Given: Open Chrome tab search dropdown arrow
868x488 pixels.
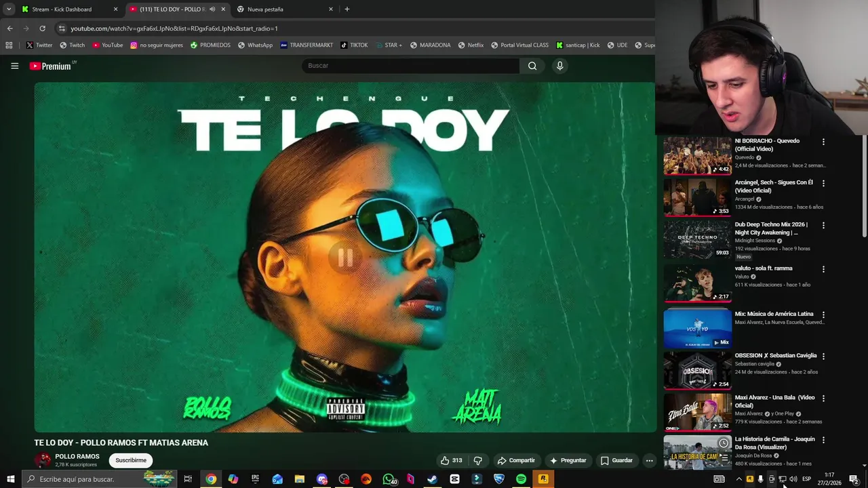Looking at the screenshot, I should pyautogui.click(x=9, y=9).
